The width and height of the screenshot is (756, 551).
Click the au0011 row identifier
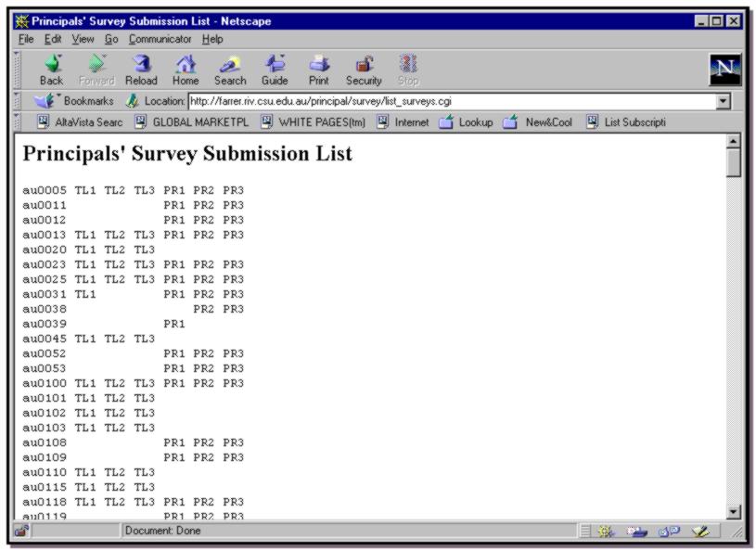[x=45, y=205]
